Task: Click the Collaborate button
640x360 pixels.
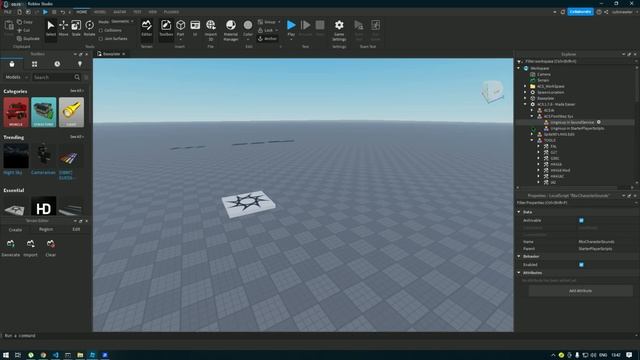Action: 580,12
